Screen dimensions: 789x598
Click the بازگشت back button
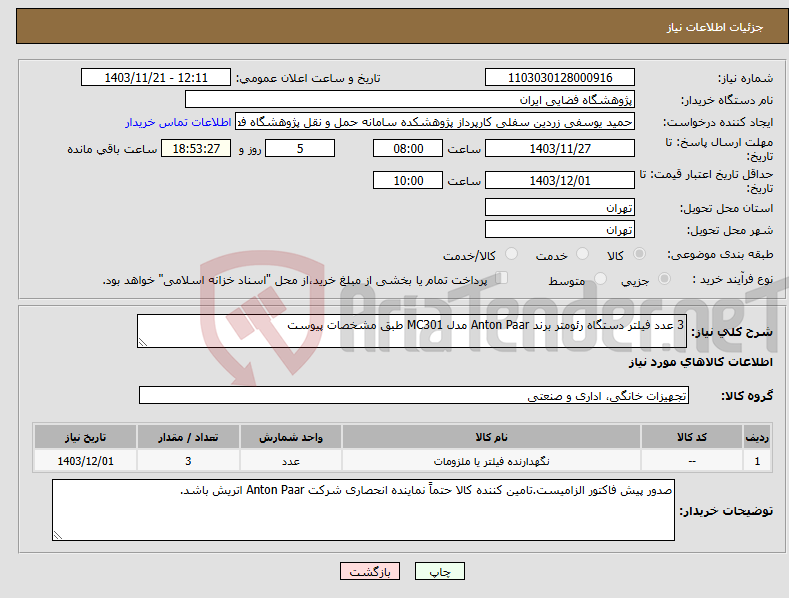(370, 571)
